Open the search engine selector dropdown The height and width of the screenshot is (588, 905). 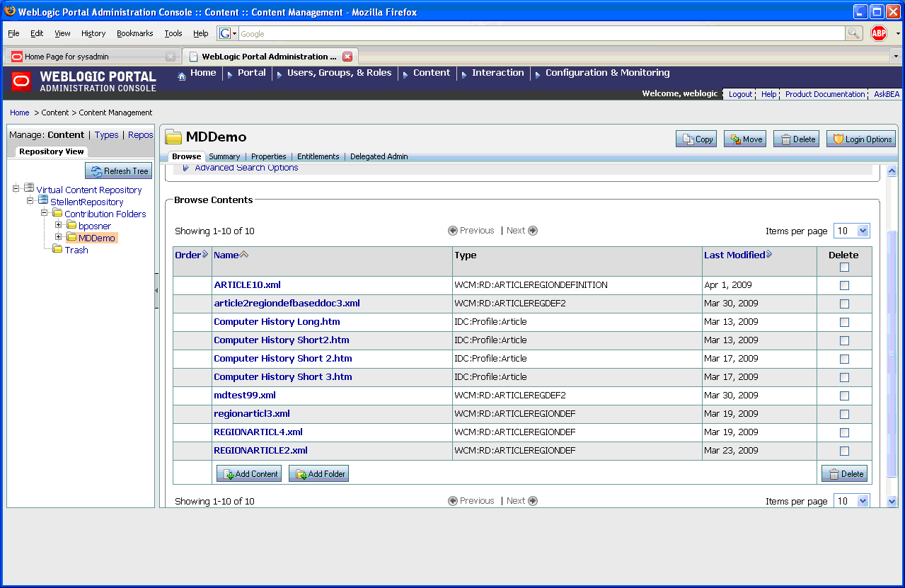pyautogui.click(x=228, y=33)
